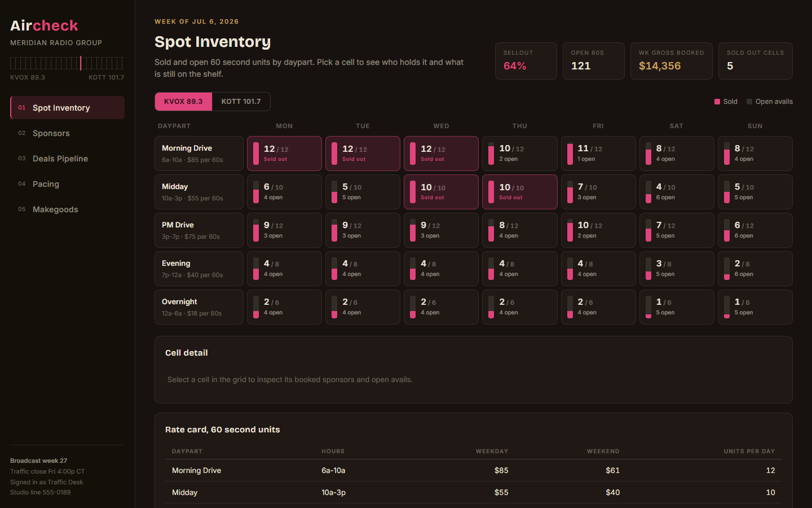The image size is (812, 508).
Task: Click the Overnight daypart row header
Action: pos(199,307)
